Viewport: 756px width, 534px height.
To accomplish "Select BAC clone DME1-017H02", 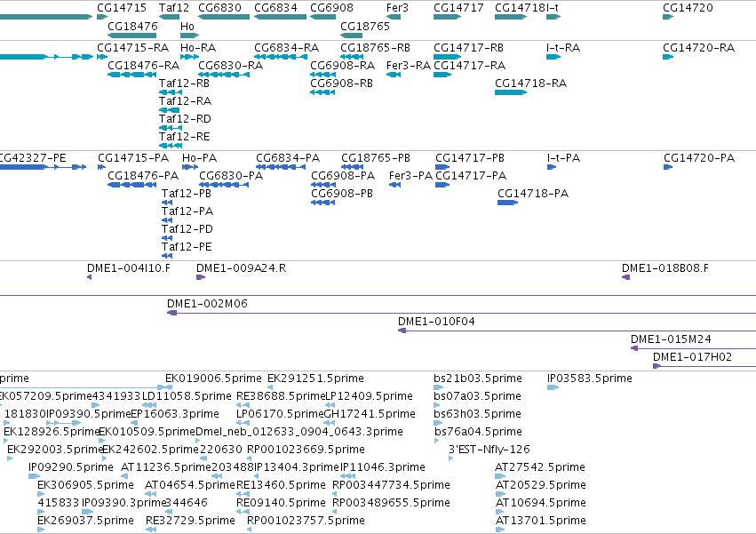I will coord(692,357).
